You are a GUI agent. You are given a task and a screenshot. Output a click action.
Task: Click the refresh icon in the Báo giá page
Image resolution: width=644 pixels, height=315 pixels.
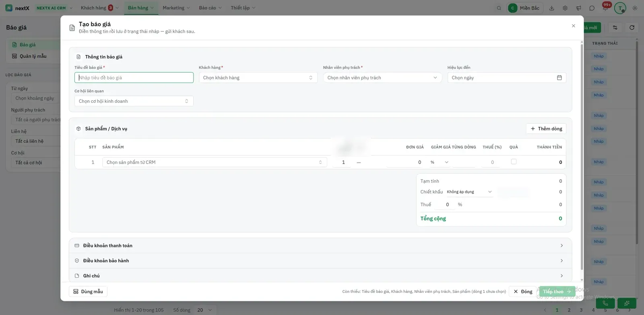[632, 27]
